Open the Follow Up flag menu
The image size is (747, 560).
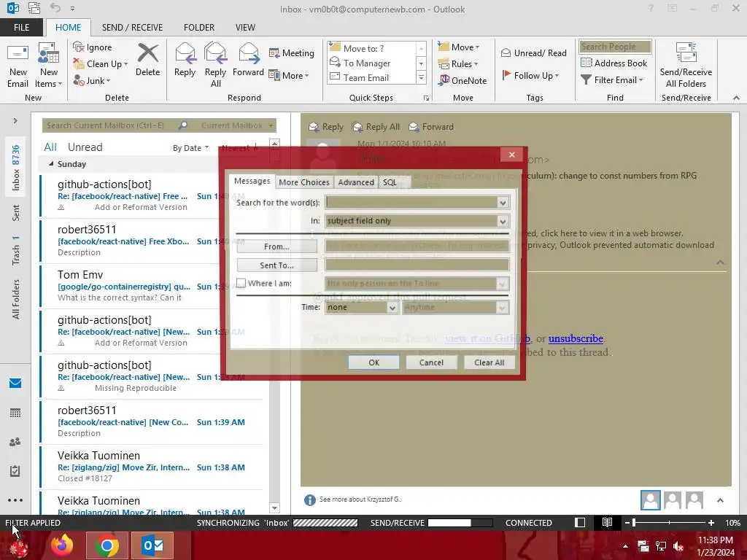(x=530, y=75)
